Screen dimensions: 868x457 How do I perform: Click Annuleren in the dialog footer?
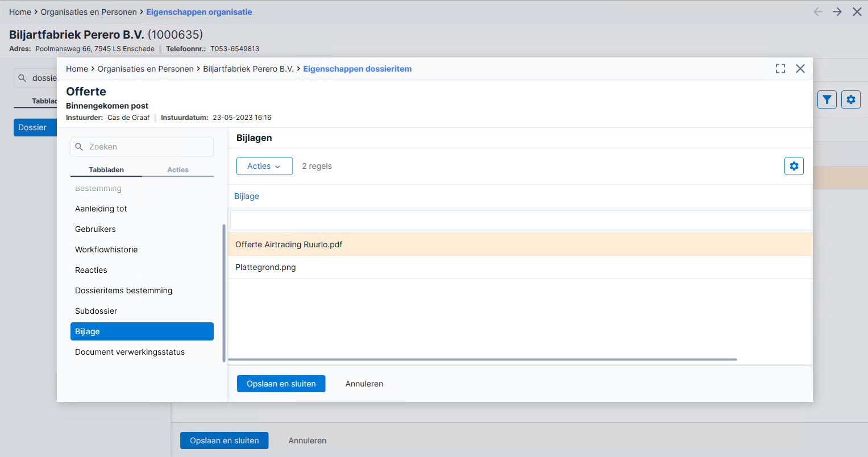tap(364, 384)
